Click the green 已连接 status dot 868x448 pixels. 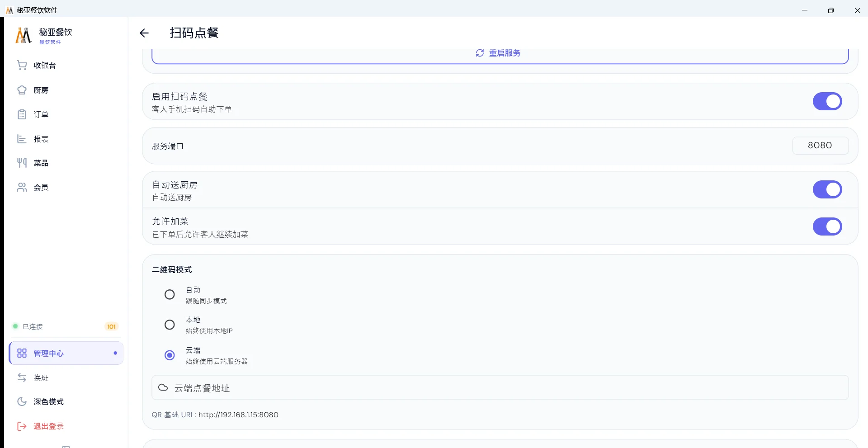(15, 326)
